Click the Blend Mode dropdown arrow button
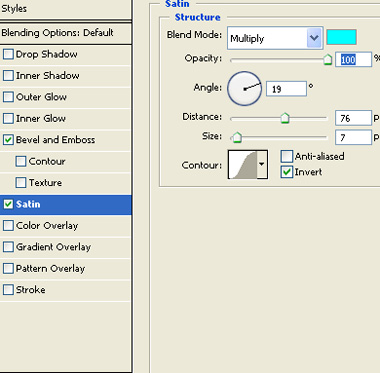Screen dimensions: 380x373 pyautogui.click(x=314, y=38)
